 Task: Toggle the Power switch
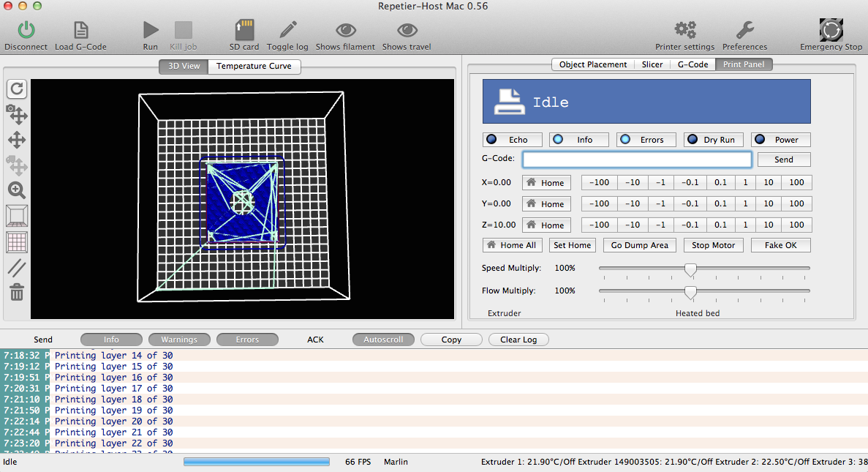(x=780, y=140)
